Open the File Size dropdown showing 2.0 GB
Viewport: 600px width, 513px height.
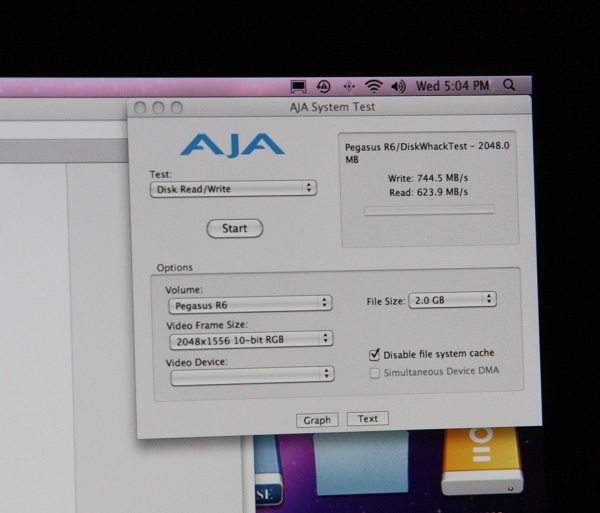[453, 300]
